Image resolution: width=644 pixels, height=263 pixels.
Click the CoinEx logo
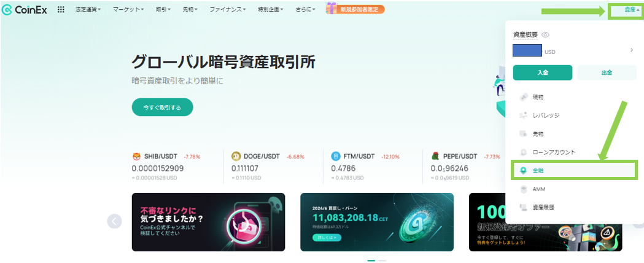coord(24,10)
